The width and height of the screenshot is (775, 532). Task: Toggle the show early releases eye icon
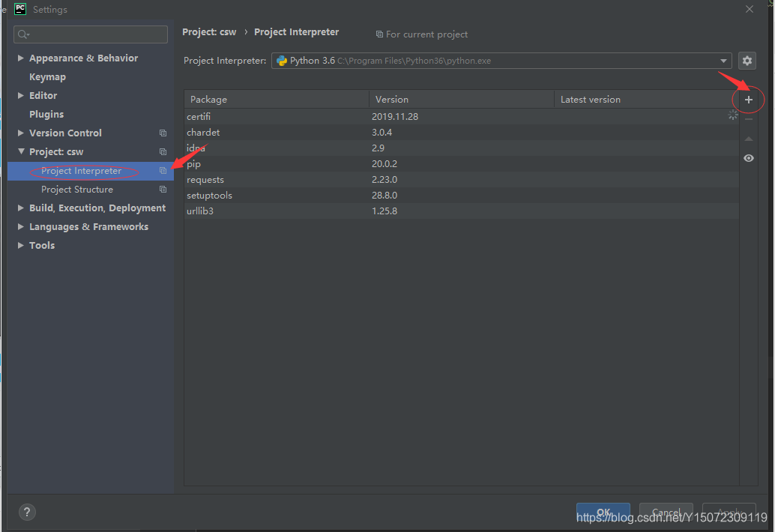(x=748, y=158)
